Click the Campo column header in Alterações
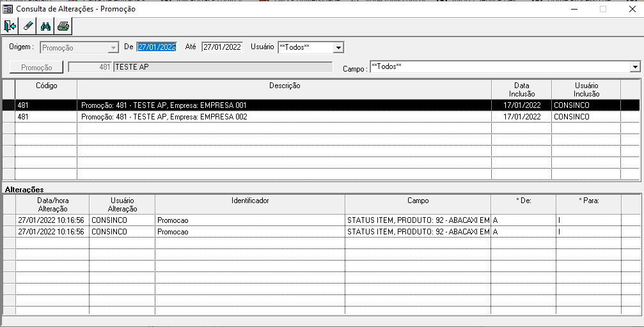Viewport: 644px width, 327px height. point(418,204)
